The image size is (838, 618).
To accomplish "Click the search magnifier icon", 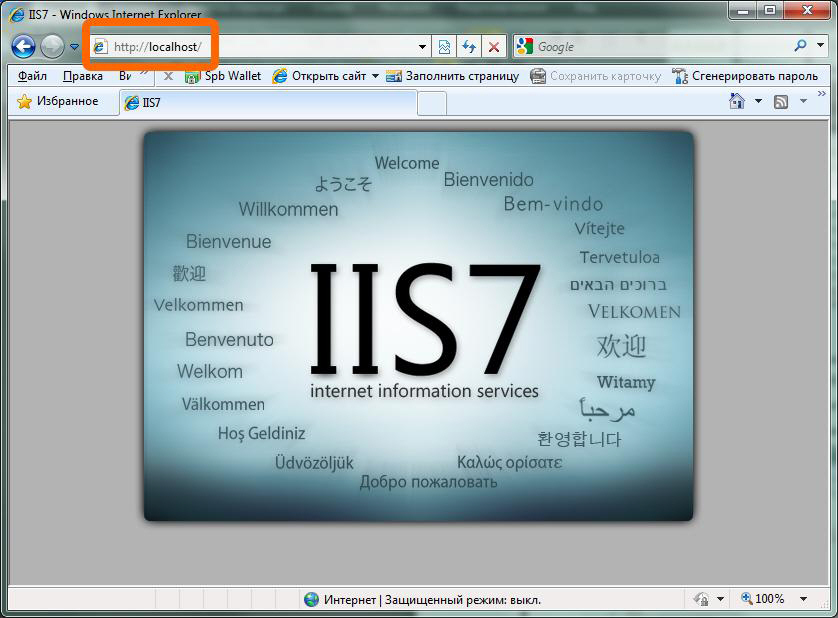I will tap(800, 46).
